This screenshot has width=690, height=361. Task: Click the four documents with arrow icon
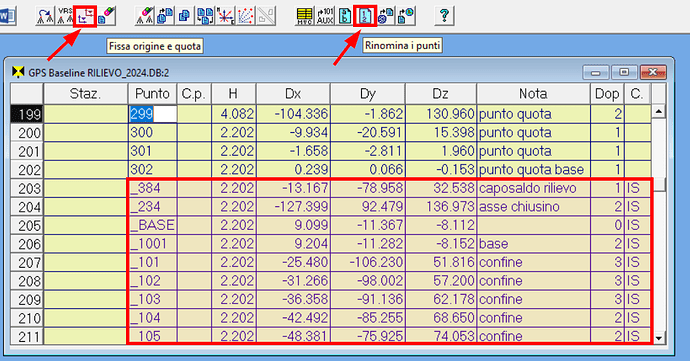click(x=205, y=16)
